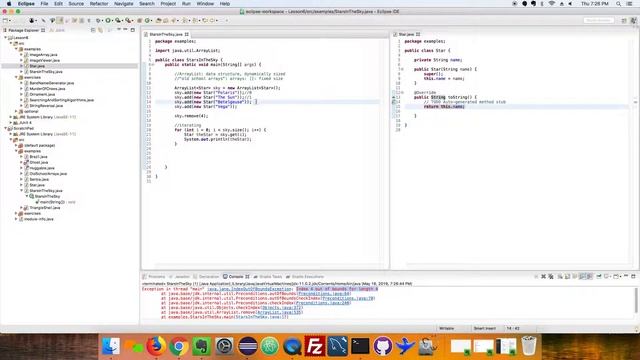This screenshot has height=360, width=640.
Task: Expand JUnit 4 library node
Action: pyautogui.click(x=11, y=122)
